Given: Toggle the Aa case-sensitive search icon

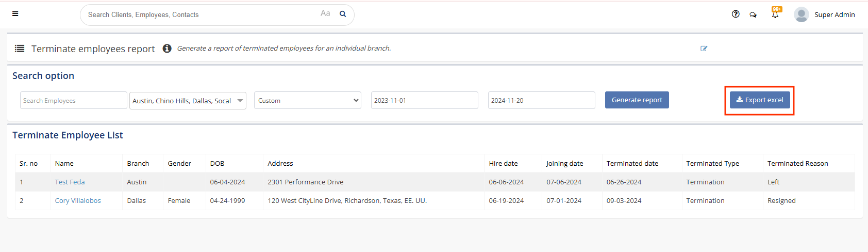Looking at the screenshot, I should pyautogui.click(x=325, y=13).
